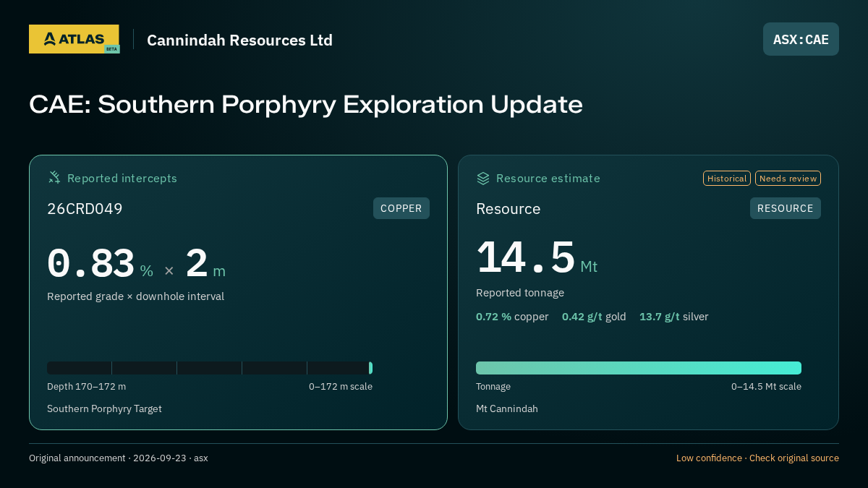Click the Original announcement date footer

(119, 458)
